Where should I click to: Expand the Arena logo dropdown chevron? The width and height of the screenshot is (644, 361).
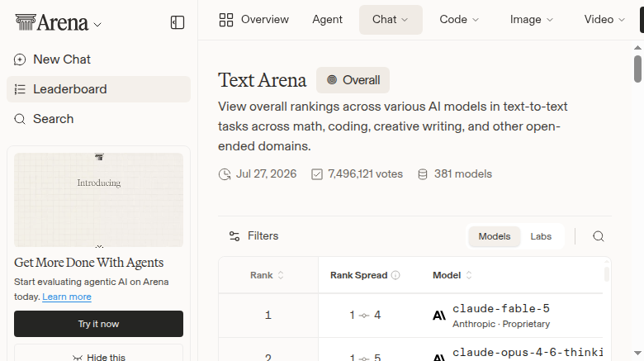coord(97,25)
